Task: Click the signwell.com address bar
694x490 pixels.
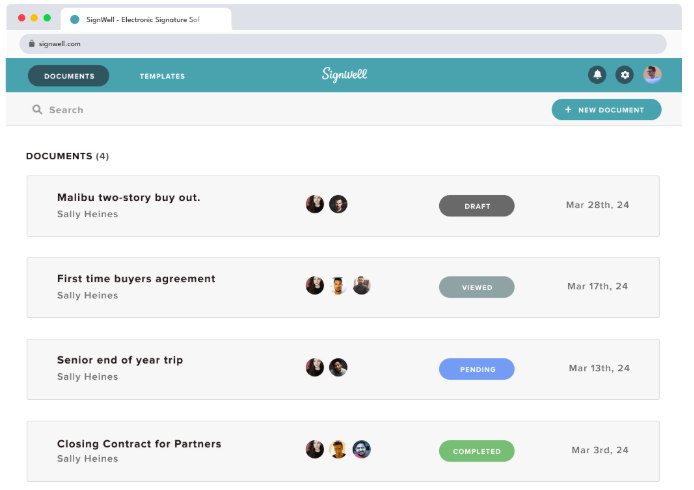Action: (340, 44)
